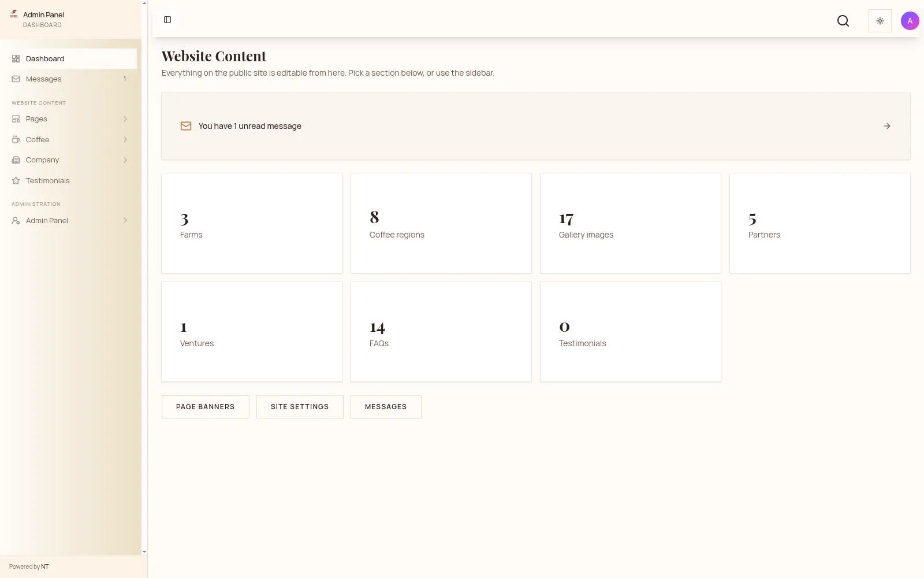The image size is (924, 578).
Task: Click the 'Powered by NT' footer link
Action: point(29,566)
